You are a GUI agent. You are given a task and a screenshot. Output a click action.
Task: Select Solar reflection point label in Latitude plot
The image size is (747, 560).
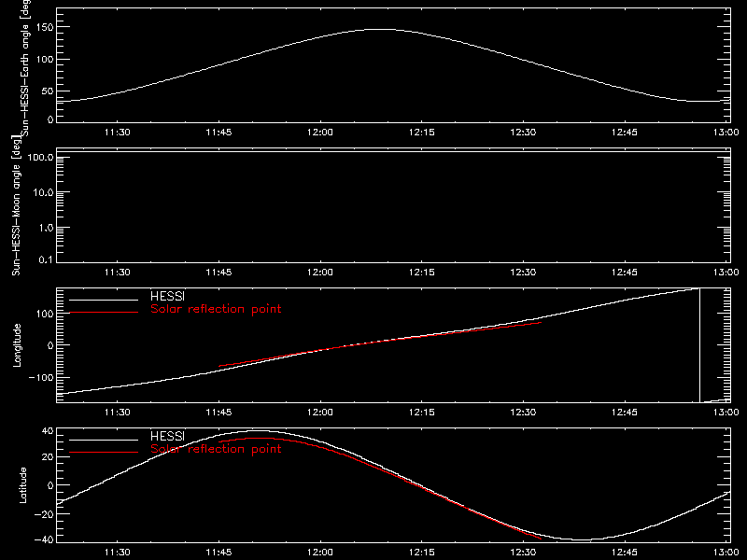coord(216,449)
